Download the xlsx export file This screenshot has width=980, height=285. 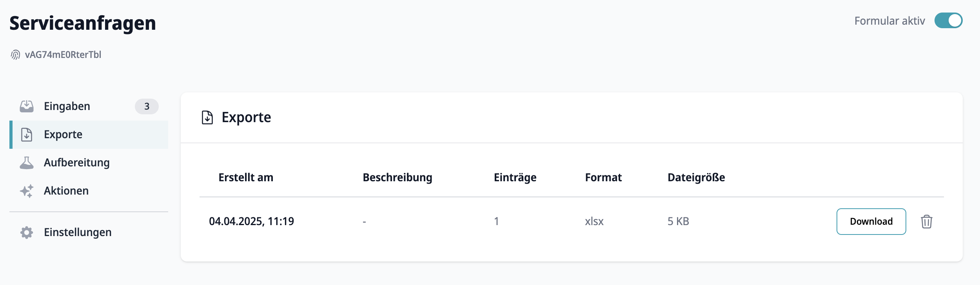871,222
